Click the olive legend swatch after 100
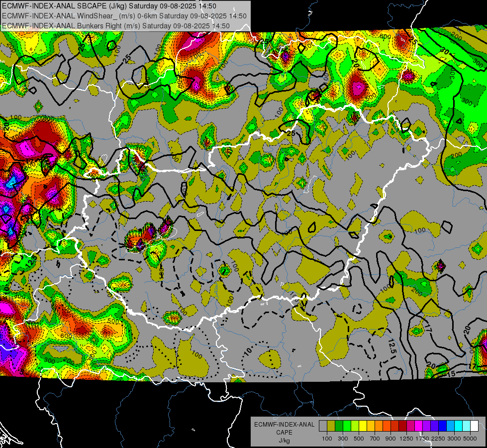The image size is (487, 448). [x=331, y=426]
